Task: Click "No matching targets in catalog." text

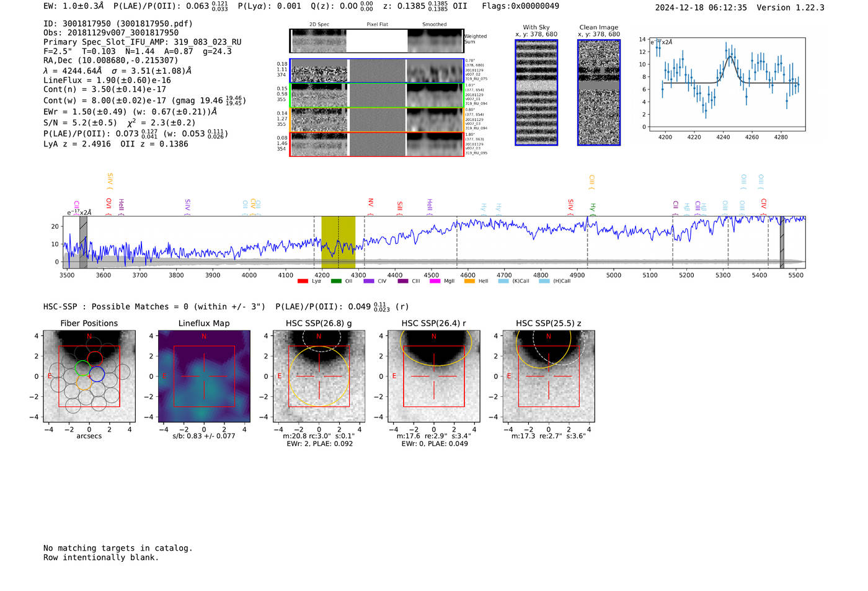Action: coord(118,548)
